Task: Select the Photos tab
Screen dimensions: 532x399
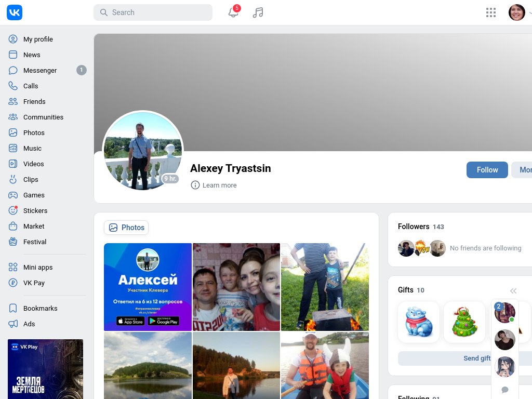Action: pyautogui.click(x=126, y=228)
